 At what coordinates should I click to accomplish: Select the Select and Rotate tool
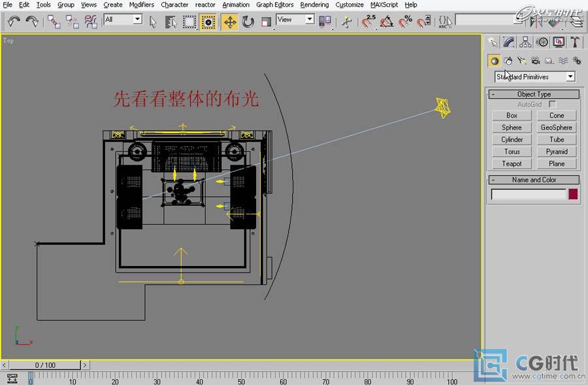(x=248, y=22)
